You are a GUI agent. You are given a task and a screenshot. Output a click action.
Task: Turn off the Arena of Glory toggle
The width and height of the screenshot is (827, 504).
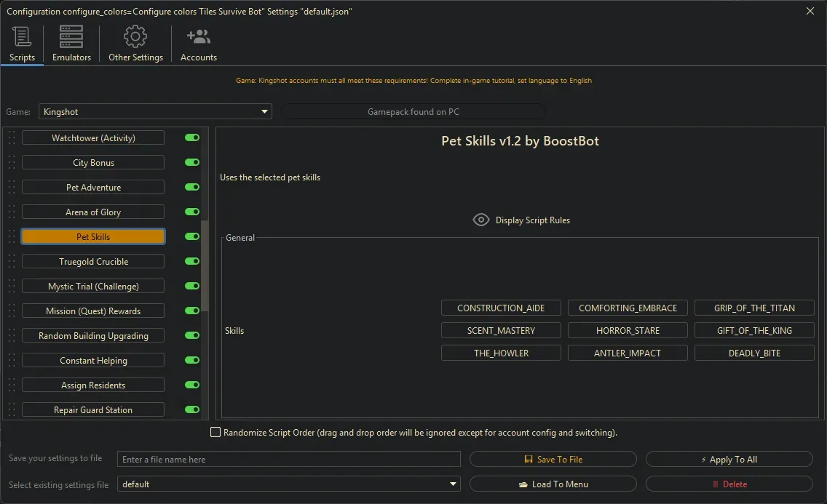pyautogui.click(x=192, y=212)
